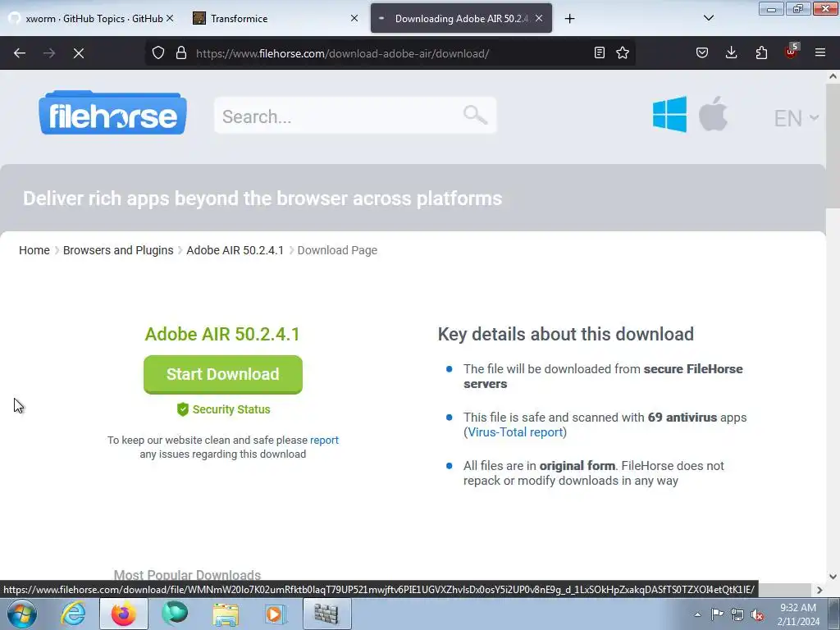Click the forward navigation arrow
840x630 pixels.
(49, 53)
